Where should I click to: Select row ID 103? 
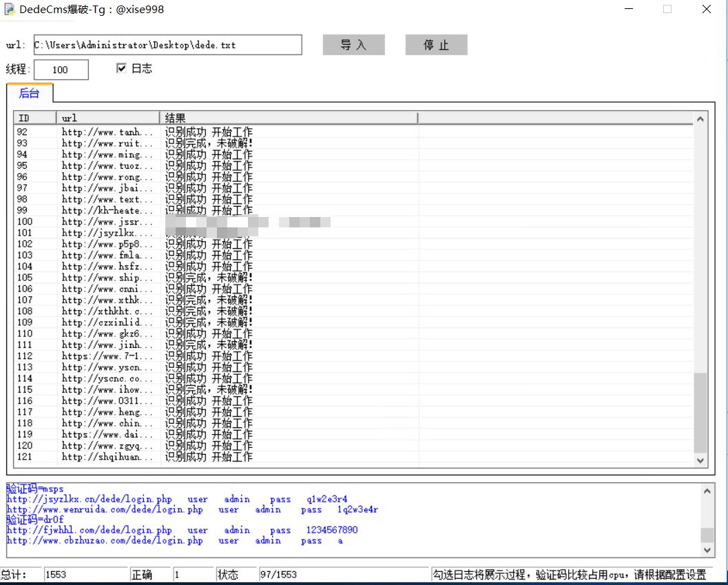click(x=25, y=255)
